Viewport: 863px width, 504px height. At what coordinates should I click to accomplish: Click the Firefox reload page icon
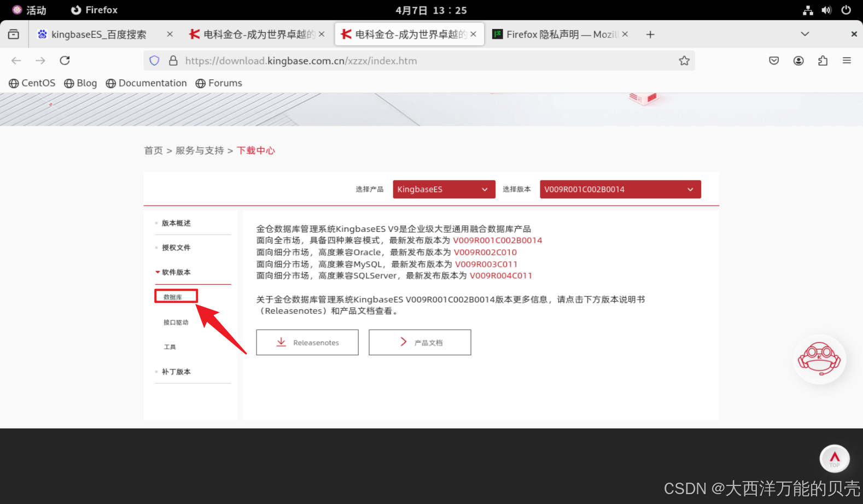65,61
